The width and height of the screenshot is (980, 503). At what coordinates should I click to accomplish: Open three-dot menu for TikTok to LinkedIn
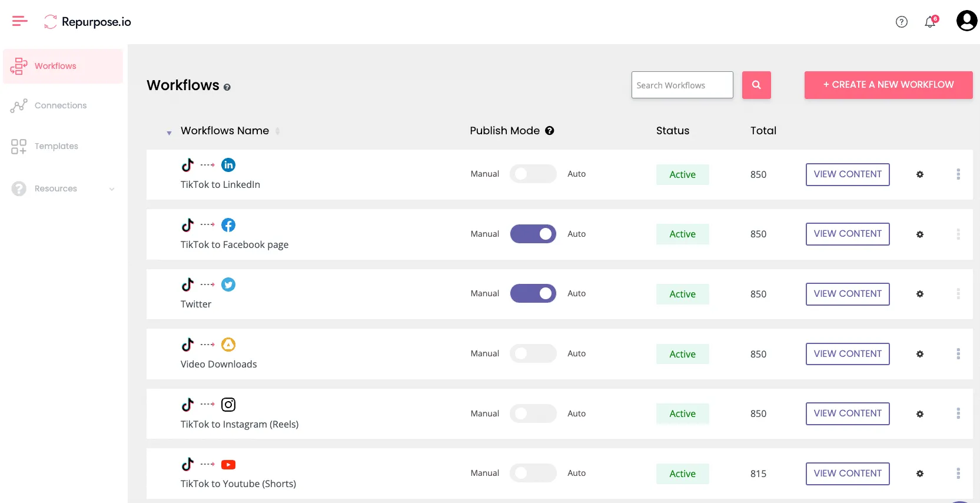(958, 174)
